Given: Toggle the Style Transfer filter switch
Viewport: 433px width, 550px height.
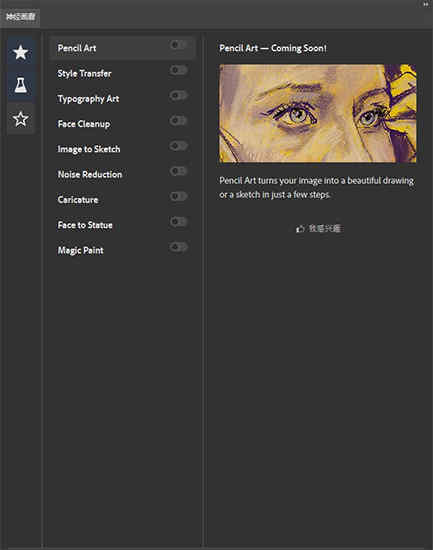Looking at the screenshot, I should (x=178, y=70).
